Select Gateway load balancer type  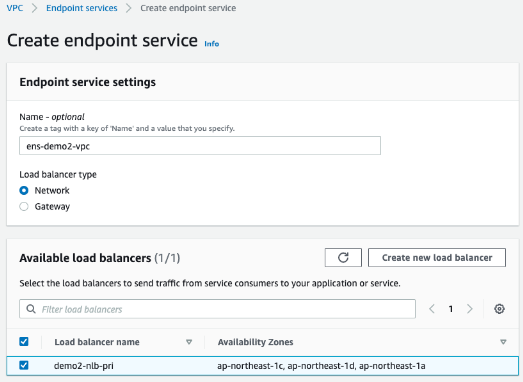pos(24,207)
